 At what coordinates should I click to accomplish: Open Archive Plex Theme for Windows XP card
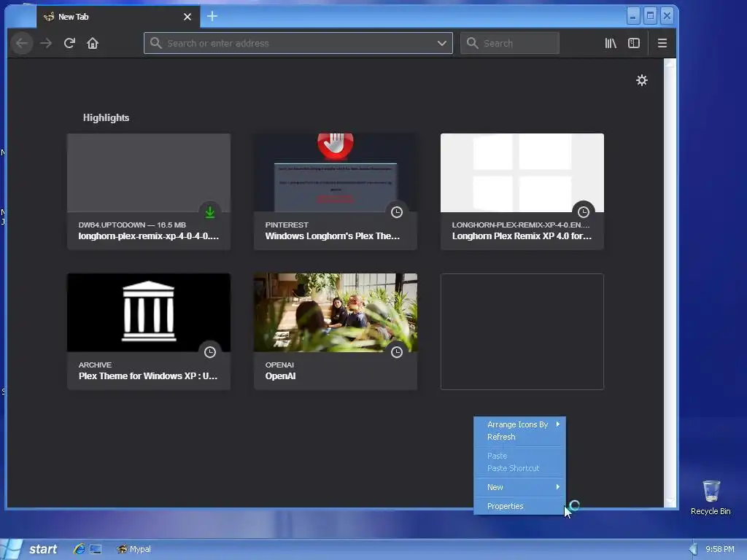[149, 332]
